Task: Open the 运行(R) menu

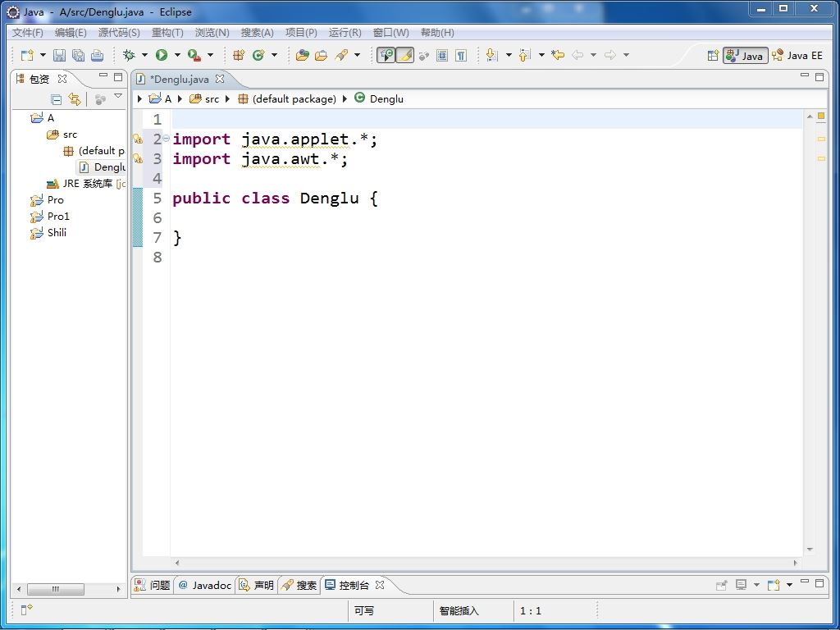Action: point(345,33)
